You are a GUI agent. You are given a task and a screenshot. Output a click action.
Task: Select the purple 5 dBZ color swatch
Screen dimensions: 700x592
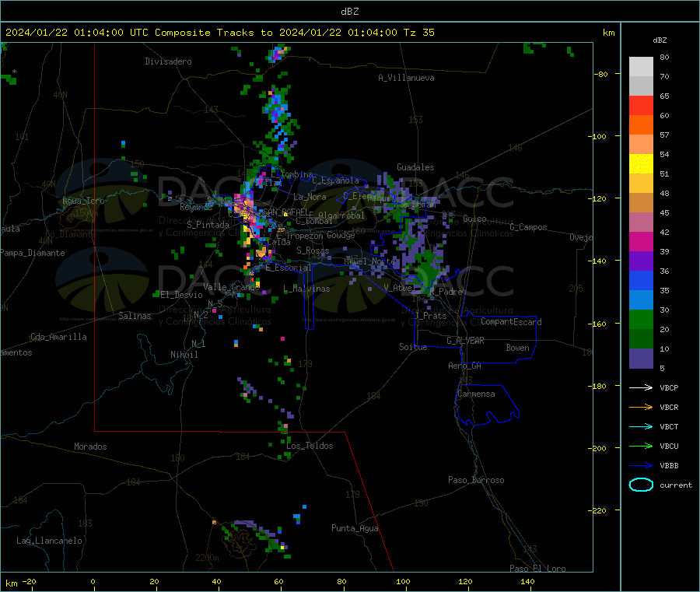click(x=641, y=359)
